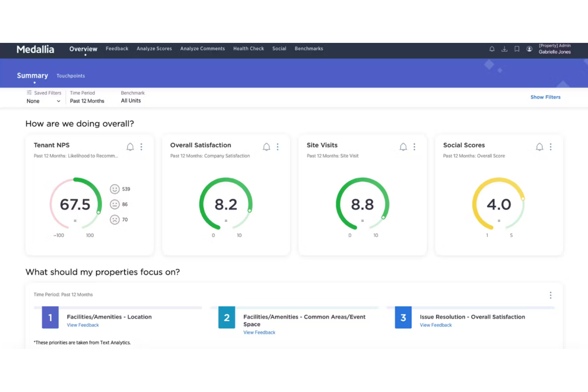Click the Saved Filters sliders icon

point(29,93)
